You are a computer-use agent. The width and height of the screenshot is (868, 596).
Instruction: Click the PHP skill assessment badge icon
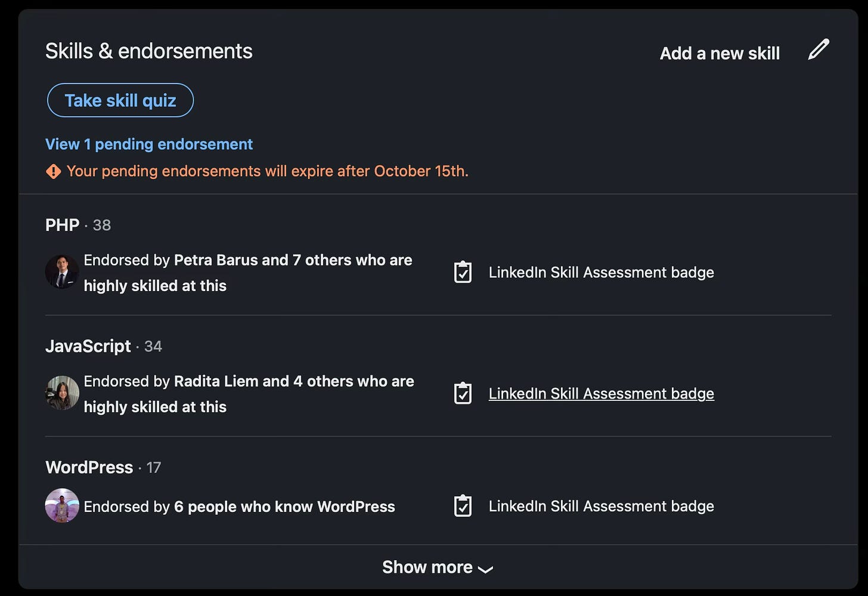point(463,272)
